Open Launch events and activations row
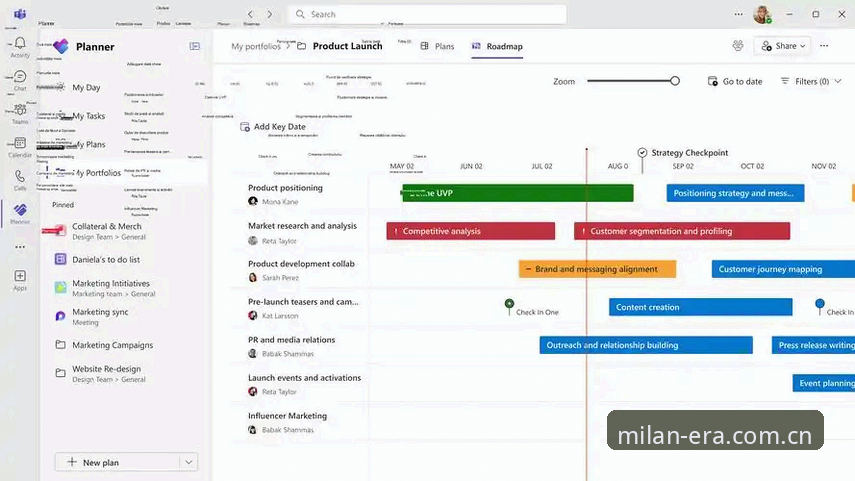This screenshot has height=481, width=855. [x=304, y=377]
